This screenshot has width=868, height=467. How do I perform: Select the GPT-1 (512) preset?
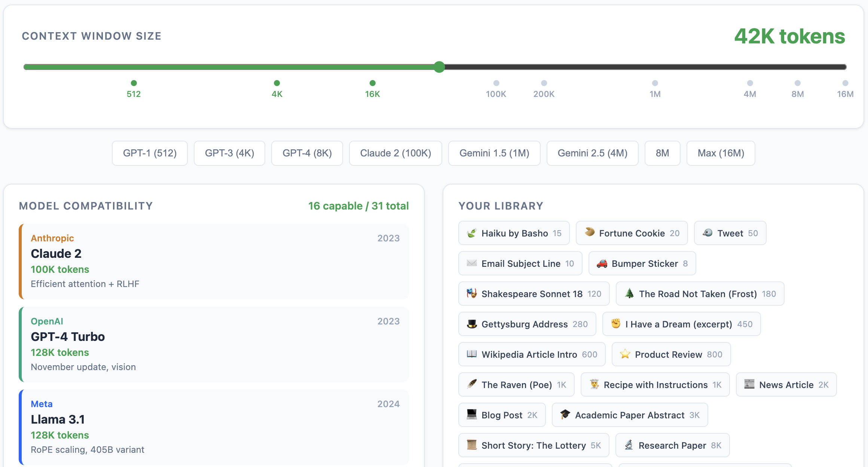[x=150, y=153]
